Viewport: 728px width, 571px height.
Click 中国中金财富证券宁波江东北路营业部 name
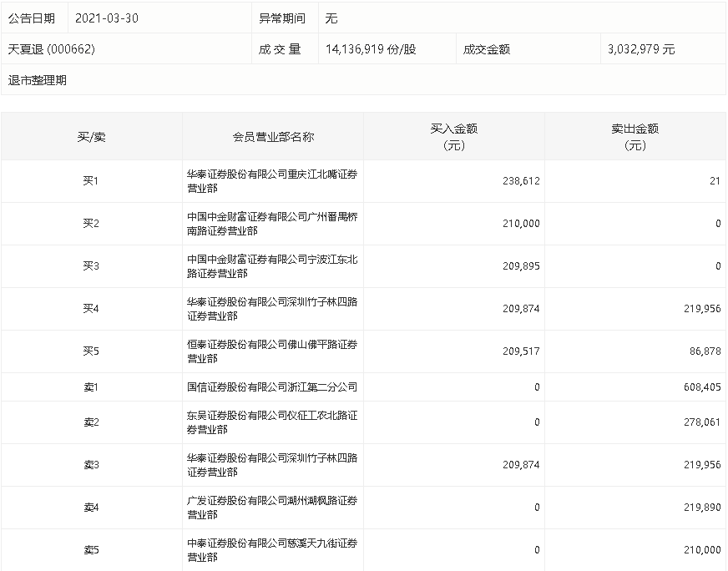[272, 266]
